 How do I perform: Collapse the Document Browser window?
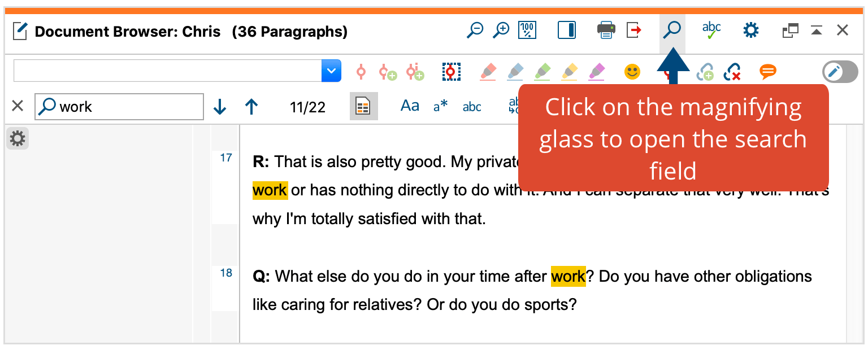tap(816, 30)
